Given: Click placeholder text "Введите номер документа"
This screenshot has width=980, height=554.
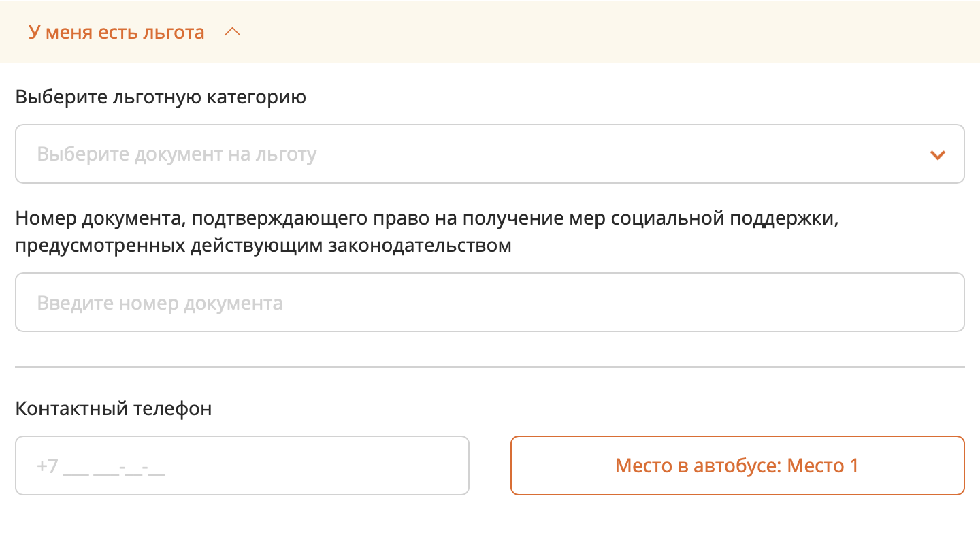Looking at the screenshot, I should click(x=160, y=303).
